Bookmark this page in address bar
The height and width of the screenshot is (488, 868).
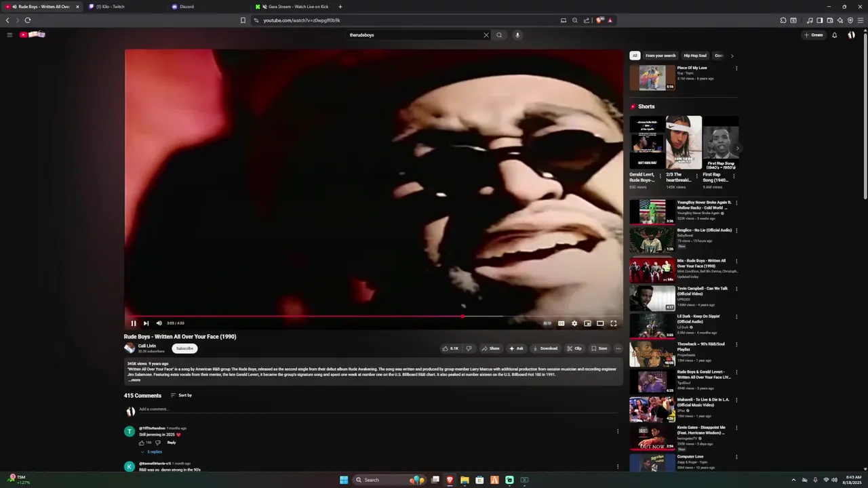(243, 20)
